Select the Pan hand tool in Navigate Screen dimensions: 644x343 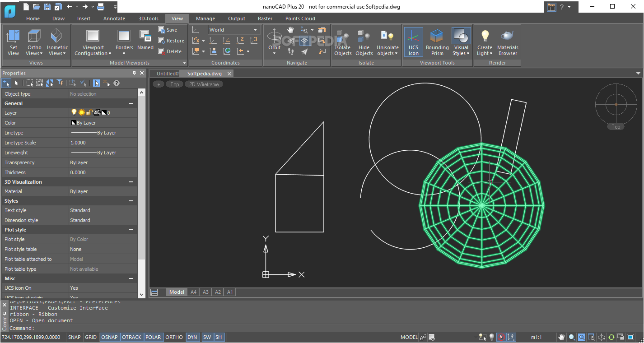[x=291, y=30]
